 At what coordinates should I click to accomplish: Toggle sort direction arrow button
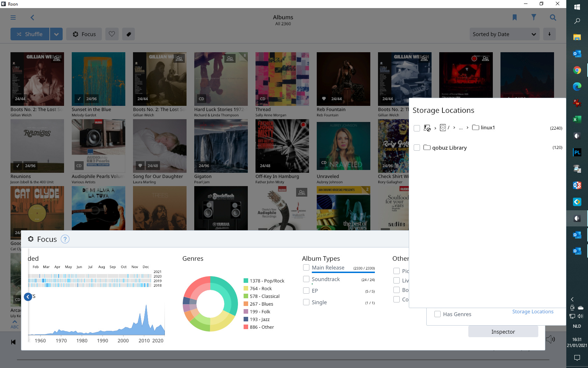(549, 34)
